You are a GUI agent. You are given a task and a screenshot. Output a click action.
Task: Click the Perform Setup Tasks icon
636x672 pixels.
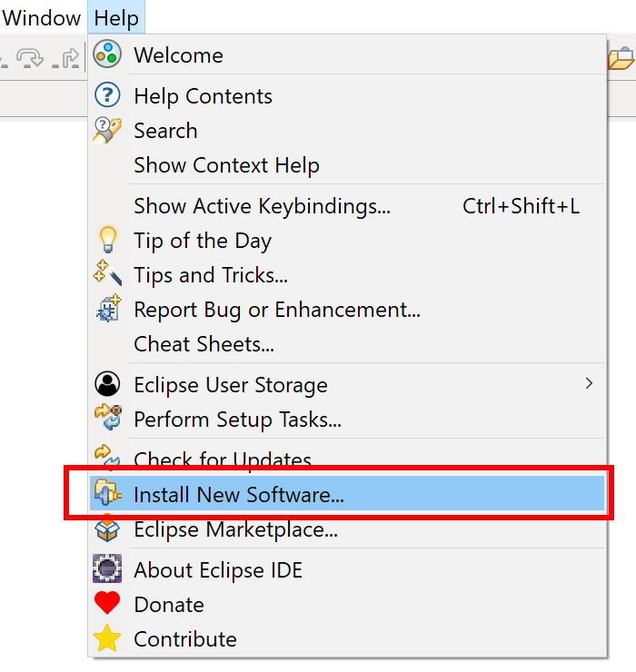(x=108, y=417)
